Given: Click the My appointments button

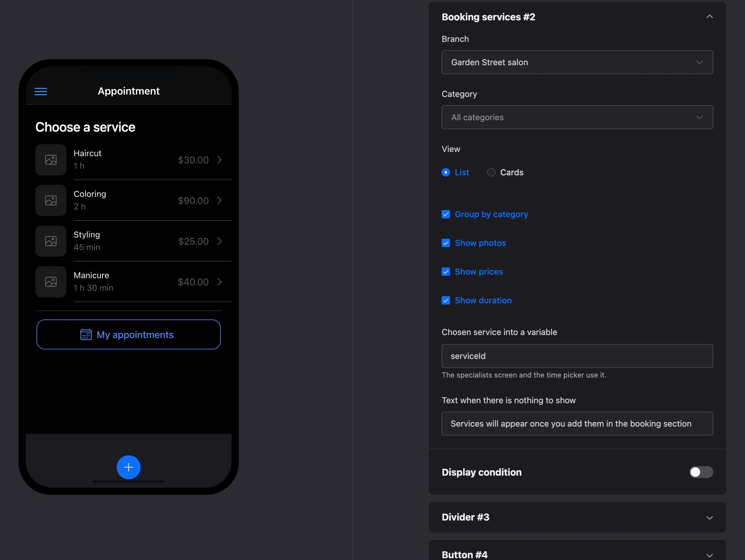Looking at the screenshot, I should (x=129, y=335).
